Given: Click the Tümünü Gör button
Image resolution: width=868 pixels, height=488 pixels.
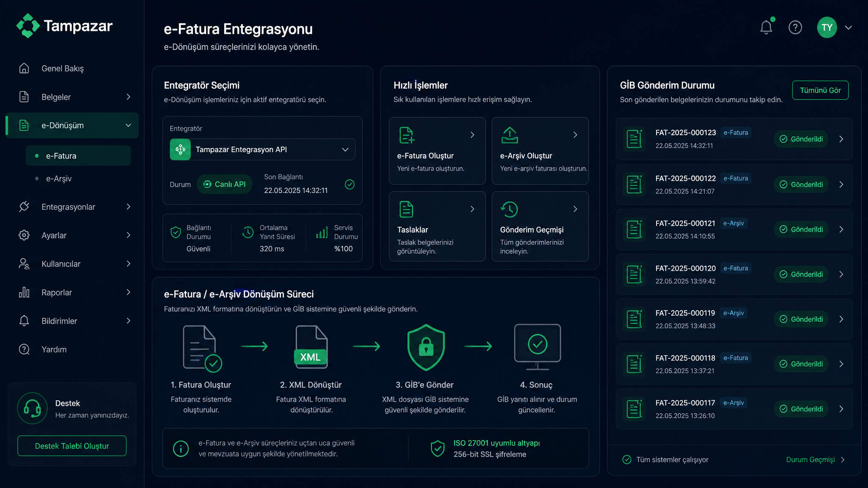Looking at the screenshot, I should tap(820, 90).
